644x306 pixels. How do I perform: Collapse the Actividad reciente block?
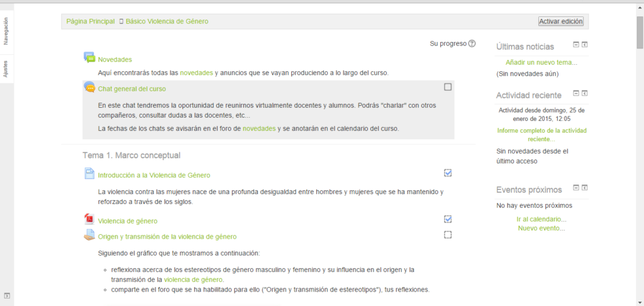[x=575, y=94]
